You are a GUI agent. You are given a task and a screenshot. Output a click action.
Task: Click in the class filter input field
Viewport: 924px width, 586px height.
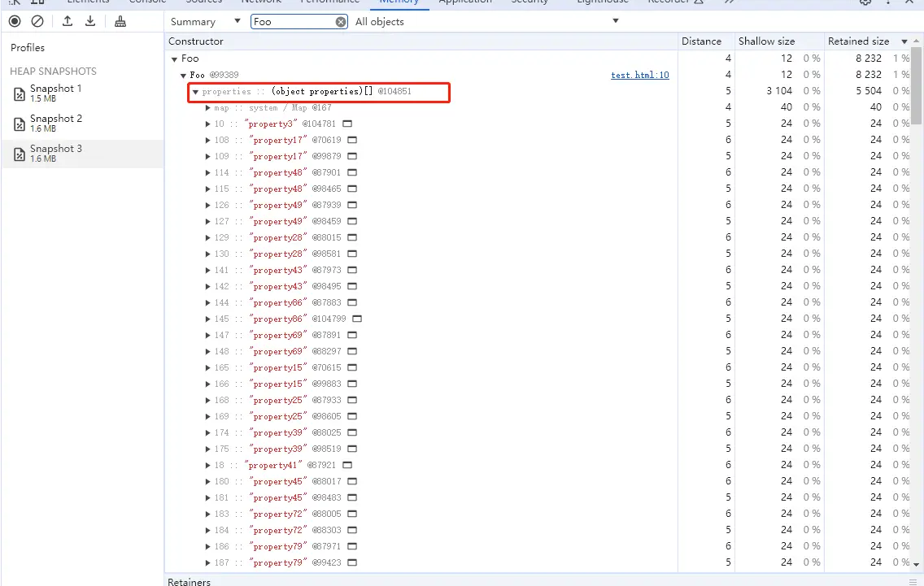(x=293, y=22)
